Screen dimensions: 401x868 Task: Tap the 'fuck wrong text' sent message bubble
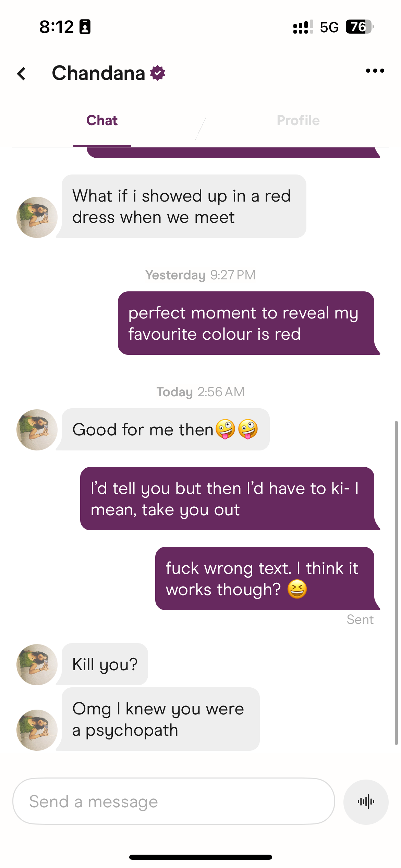(265, 578)
